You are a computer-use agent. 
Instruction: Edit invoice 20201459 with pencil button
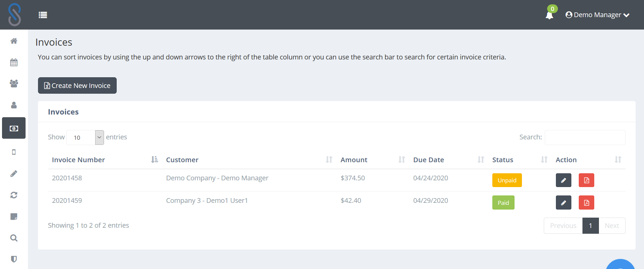pos(563,203)
